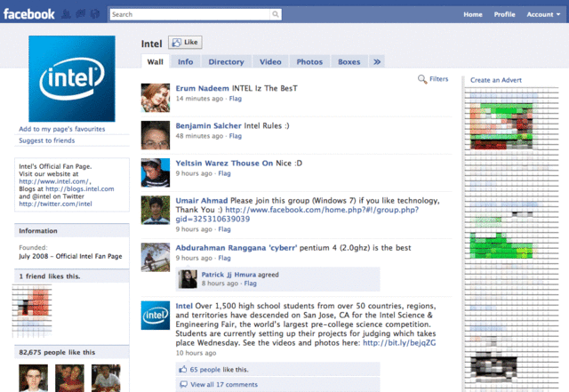Flag Umair Ahmad's post
Screen dimensions: 569x392
point(224,229)
